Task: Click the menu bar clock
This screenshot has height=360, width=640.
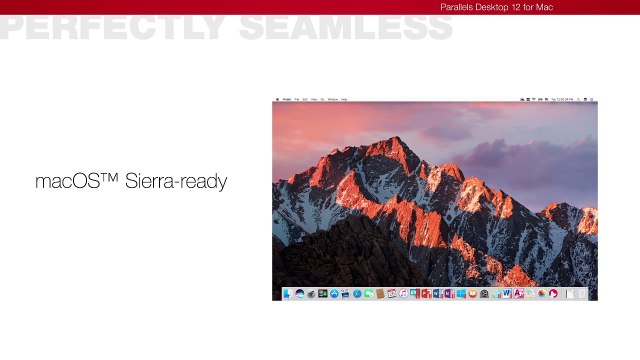Action: [562, 99]
